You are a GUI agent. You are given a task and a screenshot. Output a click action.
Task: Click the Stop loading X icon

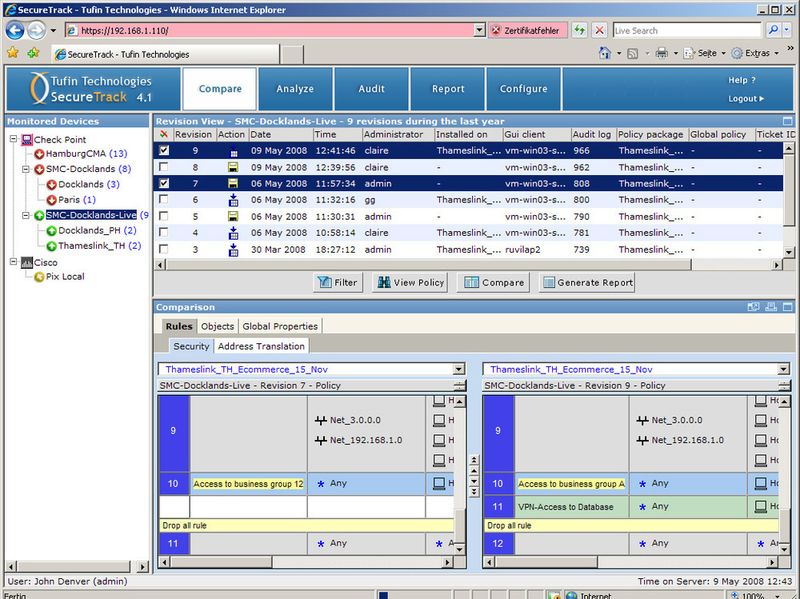[x=599, y=30]
